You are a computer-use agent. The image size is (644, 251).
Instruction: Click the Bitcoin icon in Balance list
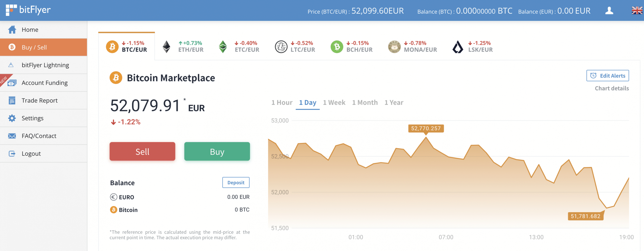pyautogui.click(x=113, y=210)
